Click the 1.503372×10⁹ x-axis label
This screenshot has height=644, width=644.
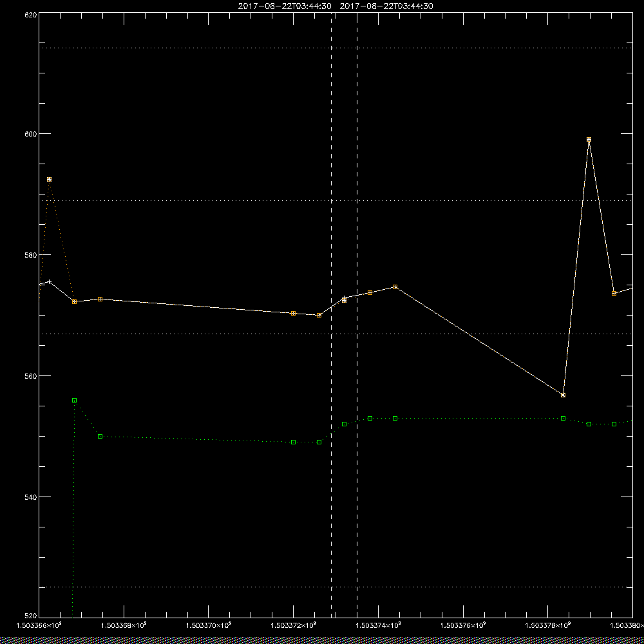pos(294,625)
